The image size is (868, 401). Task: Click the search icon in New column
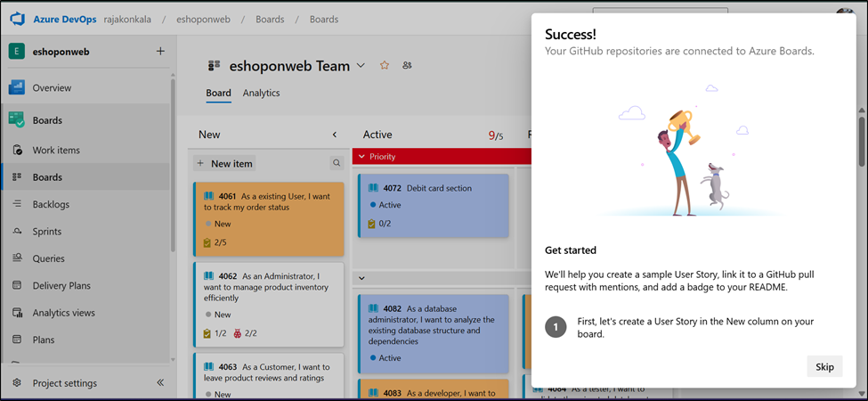[x=337, y=164]
